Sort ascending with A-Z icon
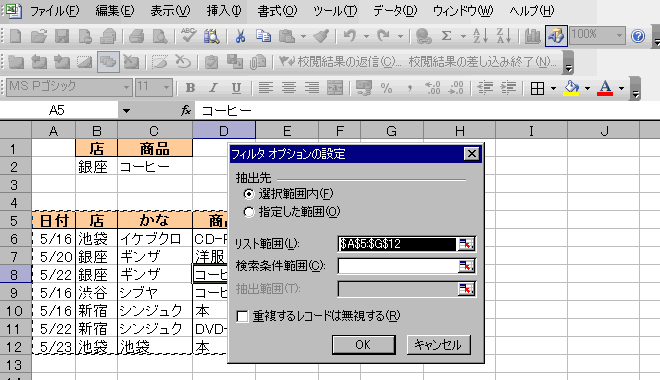The width and height of the screenshot is (660, 380). [480, 36]
